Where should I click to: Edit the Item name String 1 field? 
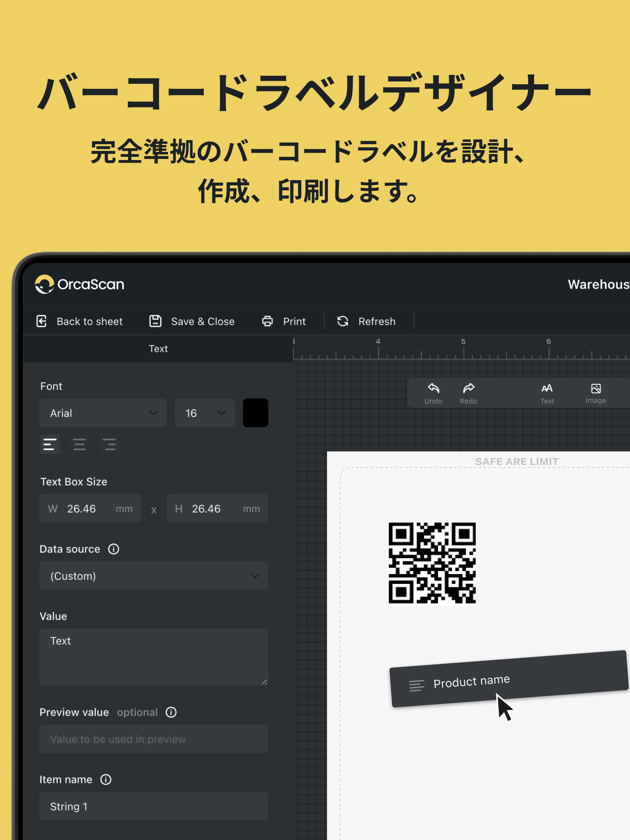pos(154,806)
